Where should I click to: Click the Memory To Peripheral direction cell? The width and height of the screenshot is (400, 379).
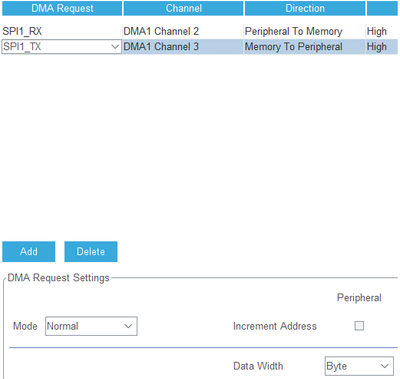pos(304,47)
